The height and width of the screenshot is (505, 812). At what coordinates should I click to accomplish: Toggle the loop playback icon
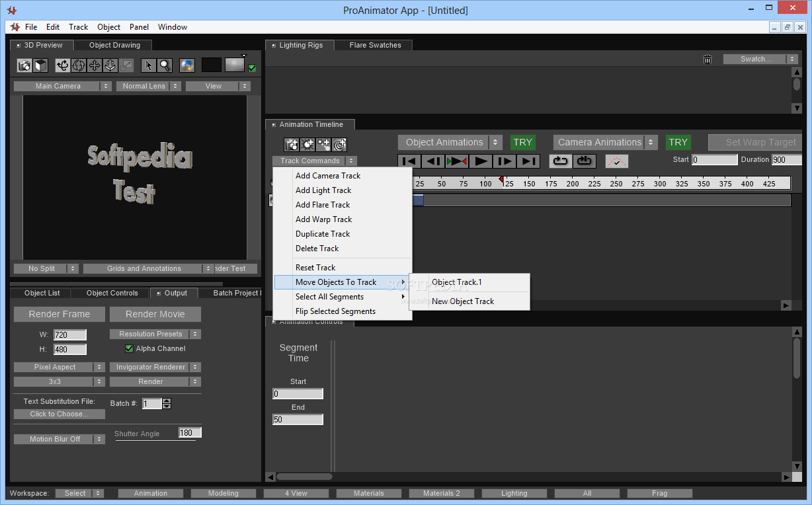pos(561,161)
